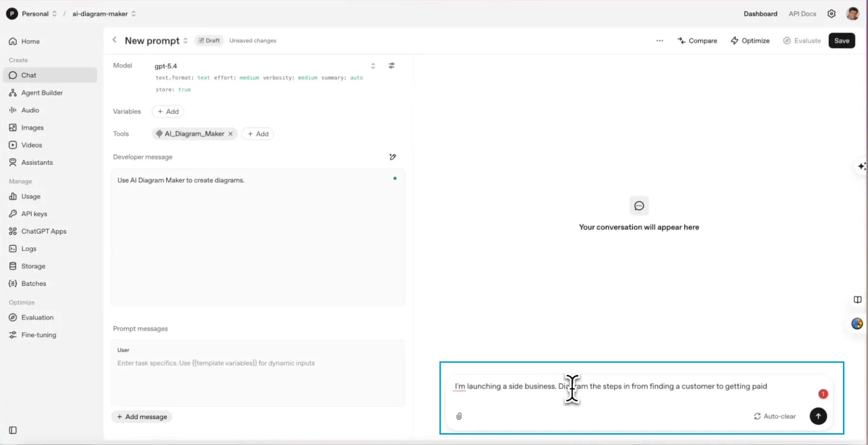This screenshot has width=868, height=445.
Task: Toggle the Auto-clear option
Action: tap(774, 416)
